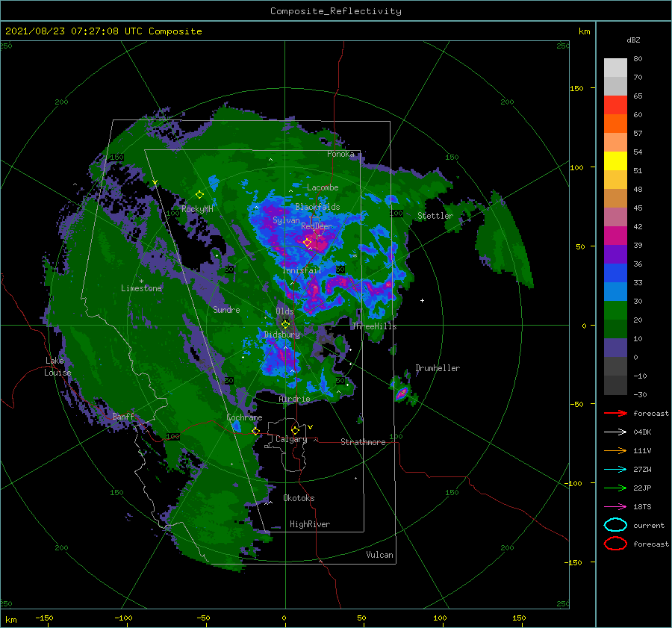
Task: Click the -150 tick on the bottom axis
Action: [x=45, y=618]
